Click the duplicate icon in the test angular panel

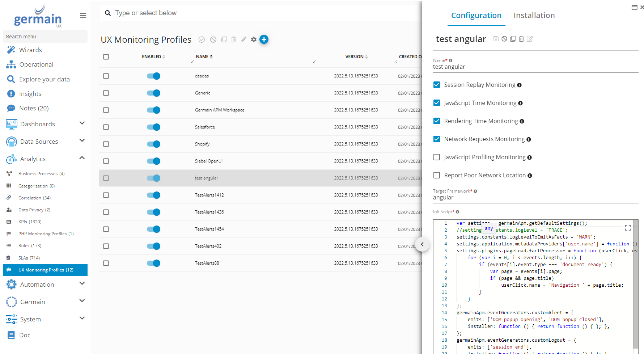(x=513, y=39)
